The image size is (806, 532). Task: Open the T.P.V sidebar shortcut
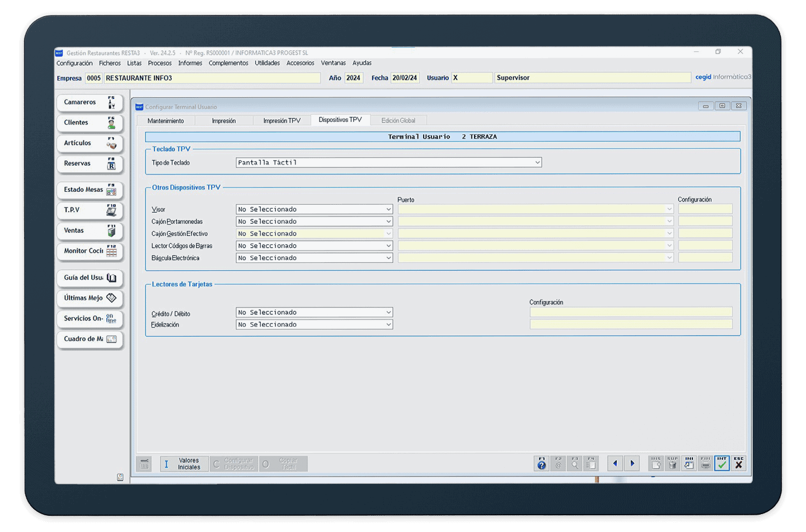pos(90,210)
